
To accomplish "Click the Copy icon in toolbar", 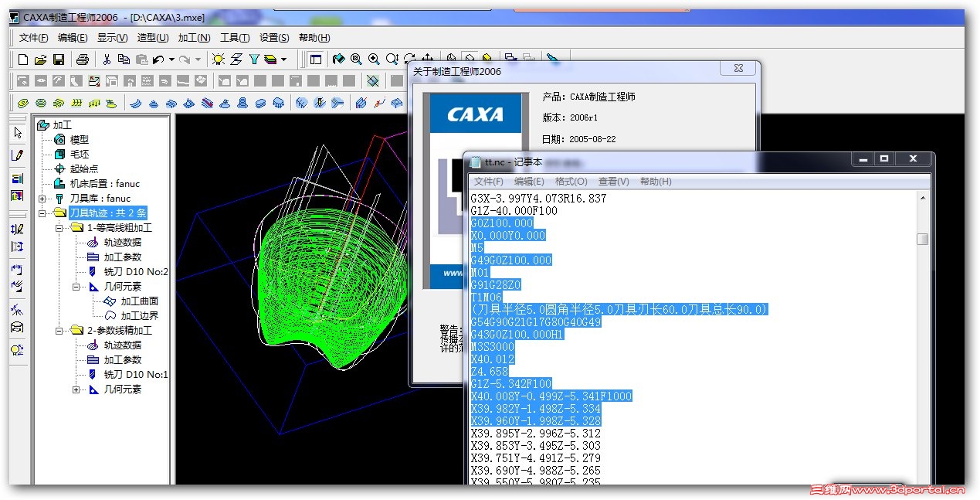I will point(124,60).
